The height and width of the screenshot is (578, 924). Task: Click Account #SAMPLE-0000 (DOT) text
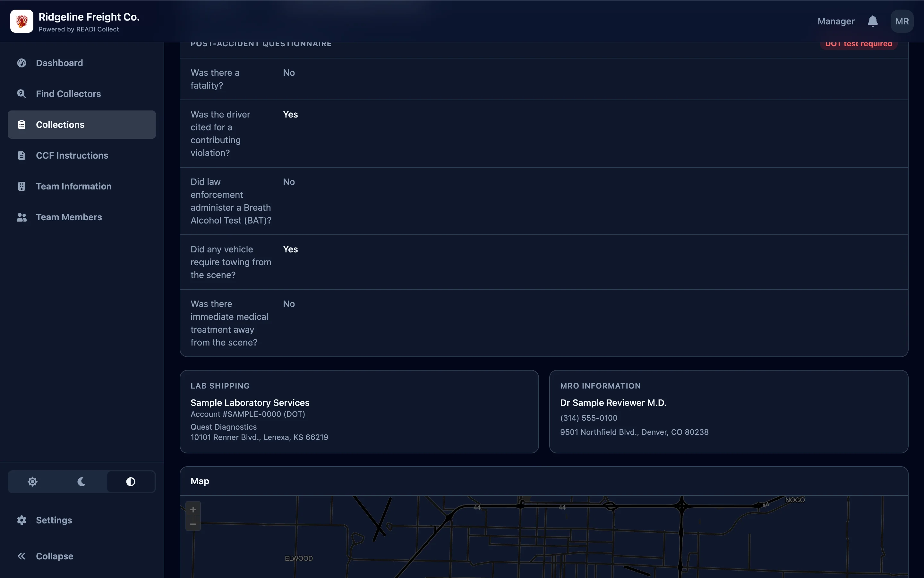coord(248,414)
